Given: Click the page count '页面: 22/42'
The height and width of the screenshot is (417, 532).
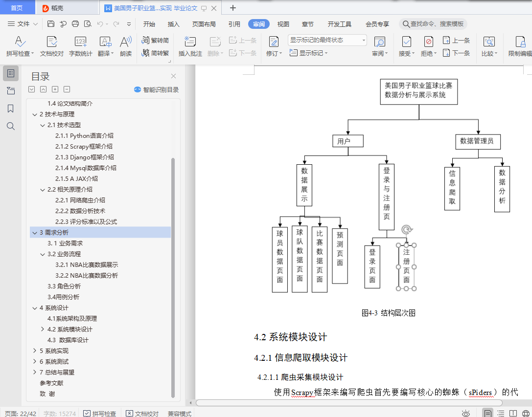Looking at the screenshot, I should click(x=21, y=414).
